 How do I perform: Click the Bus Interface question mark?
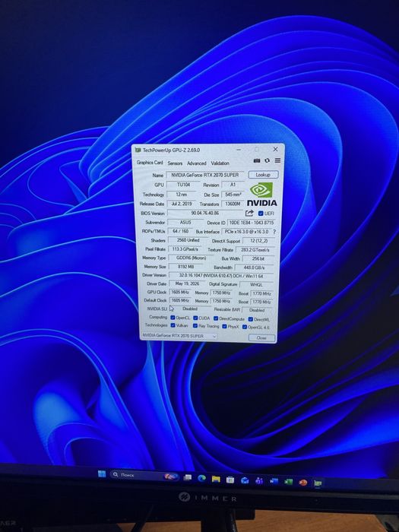[274, 232]
